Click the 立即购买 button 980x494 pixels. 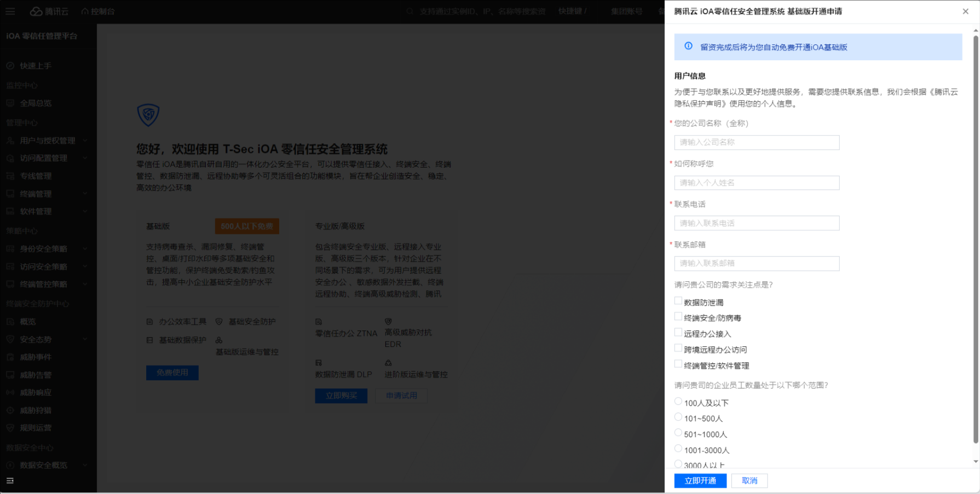341,396
